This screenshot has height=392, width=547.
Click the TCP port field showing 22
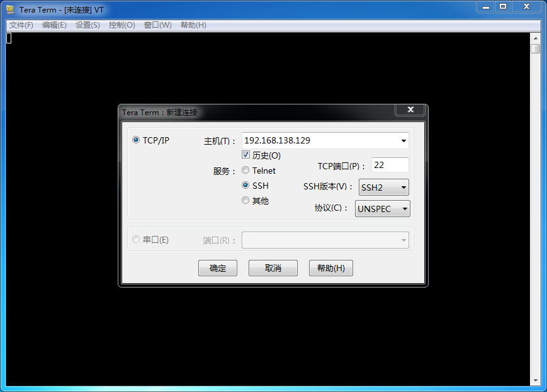pos(390,165)
